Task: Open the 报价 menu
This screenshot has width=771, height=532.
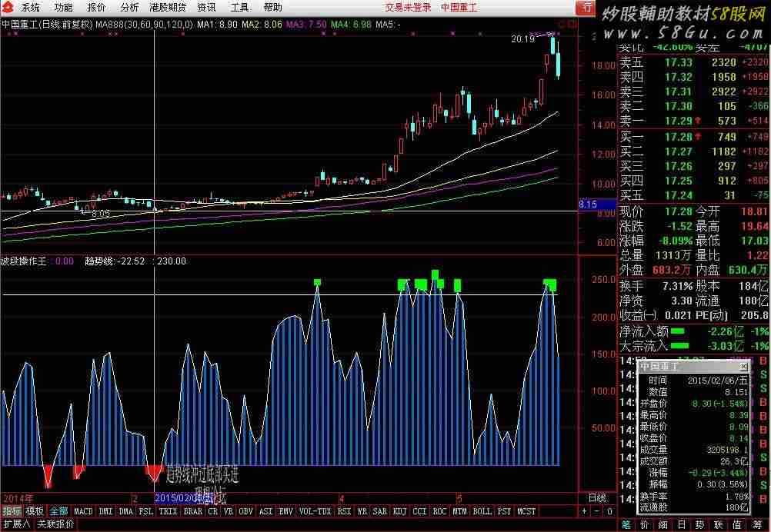Action: click(96, 8)
